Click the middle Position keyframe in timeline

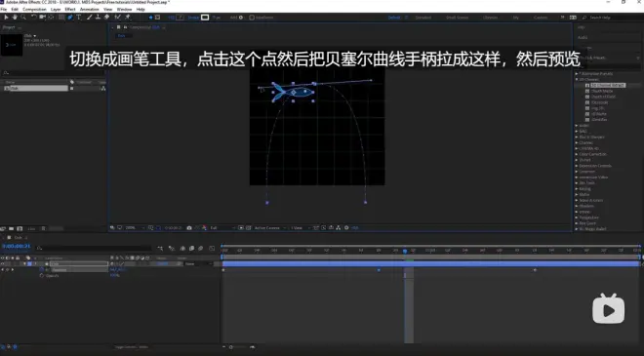coord(379,270)
